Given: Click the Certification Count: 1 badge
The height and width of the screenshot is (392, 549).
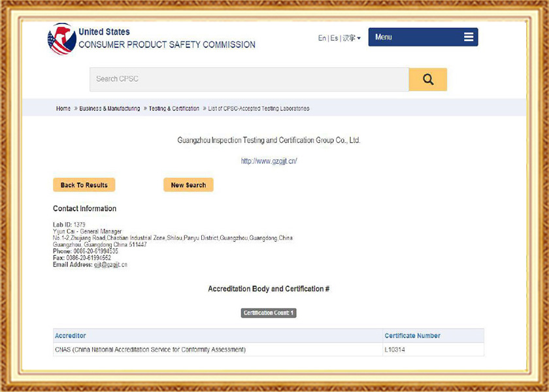Looking at the screenshot, I should click(x=269, y=313).
